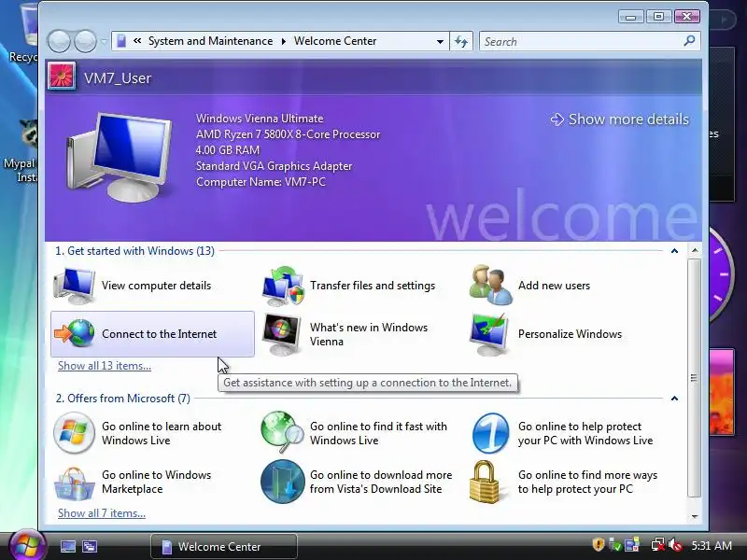The width and height of the screenshot is (747, 560).
Task: Click the muted volume tray icon
Action: [x=674, y=545]
